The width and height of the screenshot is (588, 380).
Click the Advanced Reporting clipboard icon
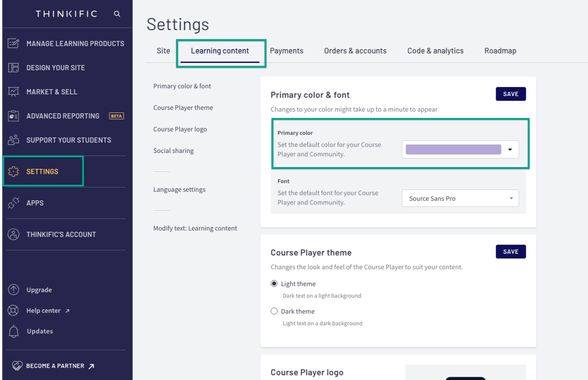pos(14,116)
